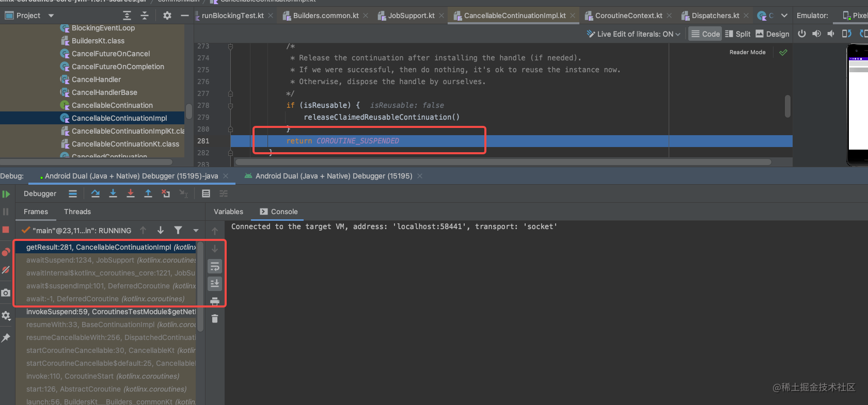The width and height of the screenshot is (868, 405).
Task: Select frame await:-1, DeferredCoroutine
Action: pos(105,299)
